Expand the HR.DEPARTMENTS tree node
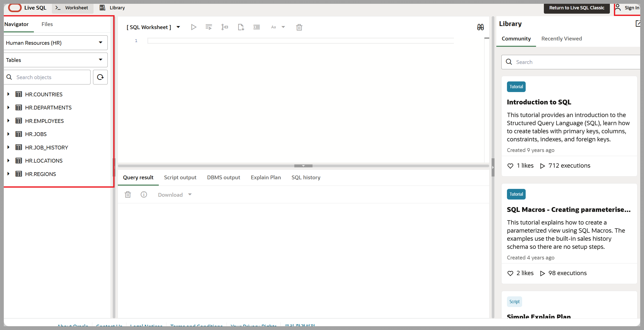644x330 pixels. coord(8,107)
